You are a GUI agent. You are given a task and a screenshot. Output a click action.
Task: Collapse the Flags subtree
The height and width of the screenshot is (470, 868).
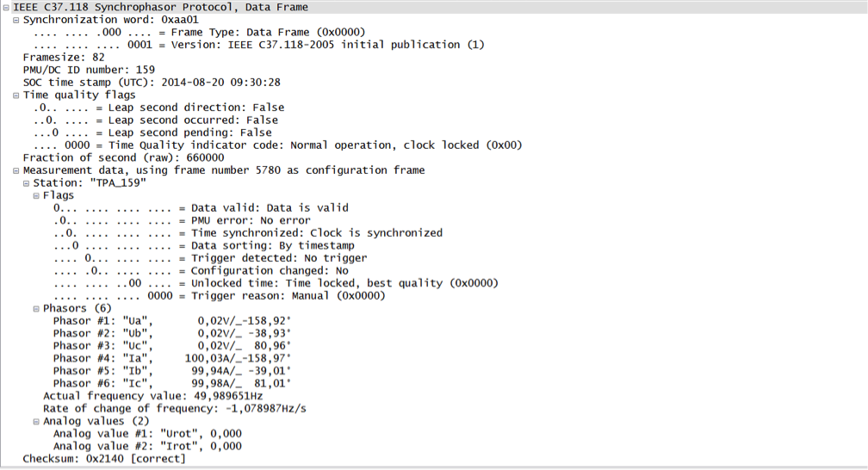point(36,195)
